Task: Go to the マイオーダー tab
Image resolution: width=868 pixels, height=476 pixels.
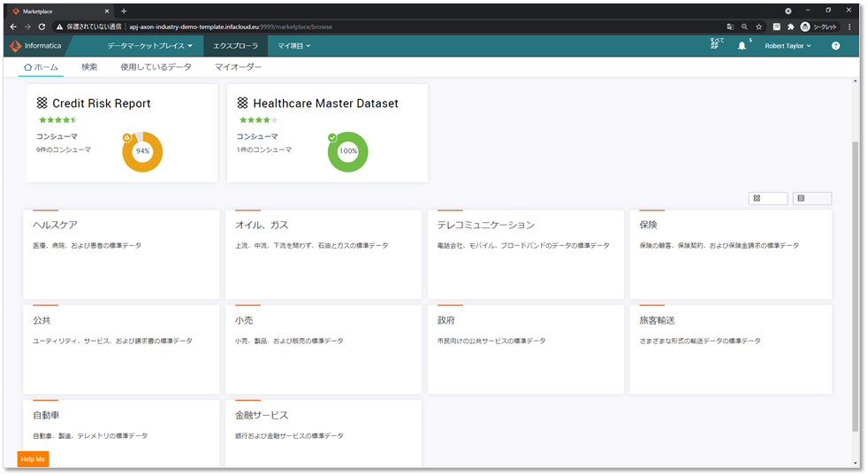Action: [x=238, y=67]
